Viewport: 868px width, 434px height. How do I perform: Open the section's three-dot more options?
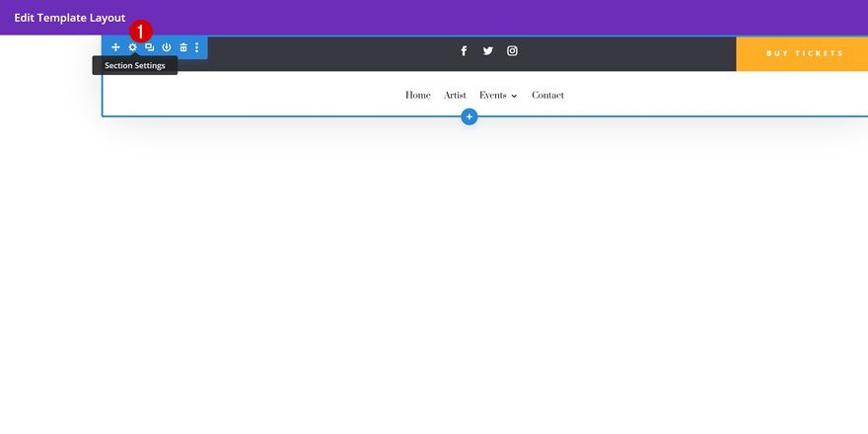pyautogui.click(x=197, y=47)
